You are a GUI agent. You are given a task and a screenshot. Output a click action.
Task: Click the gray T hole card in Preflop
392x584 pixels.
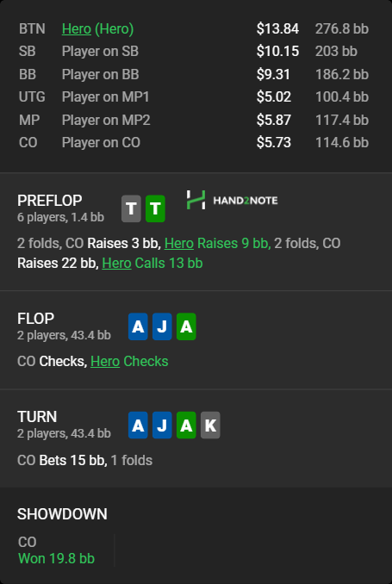(131, 208)
